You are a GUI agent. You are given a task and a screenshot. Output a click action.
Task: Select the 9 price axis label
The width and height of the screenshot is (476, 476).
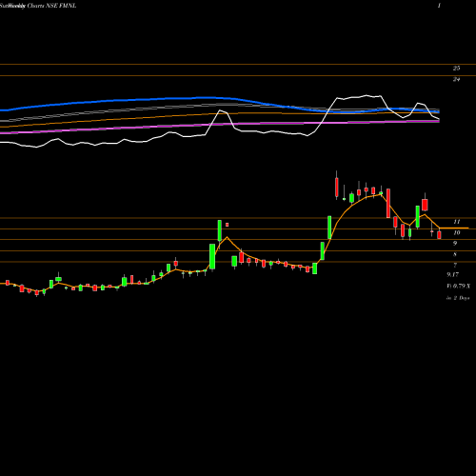455,244
